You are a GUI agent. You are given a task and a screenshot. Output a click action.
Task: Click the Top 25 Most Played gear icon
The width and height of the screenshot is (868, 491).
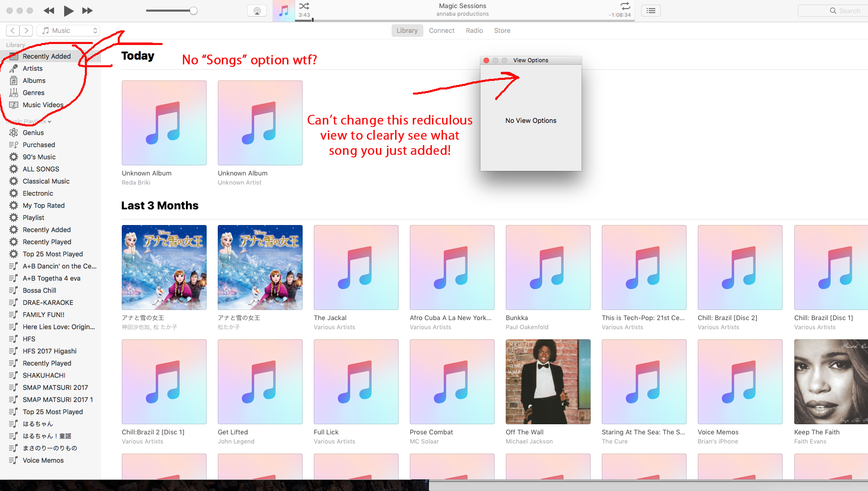click(x=14, y=254)
